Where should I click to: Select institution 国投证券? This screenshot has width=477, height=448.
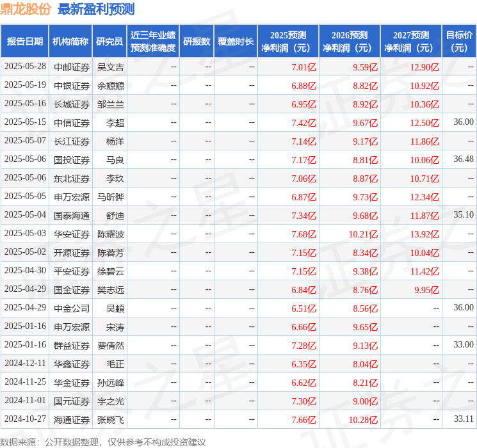[72, 160]
